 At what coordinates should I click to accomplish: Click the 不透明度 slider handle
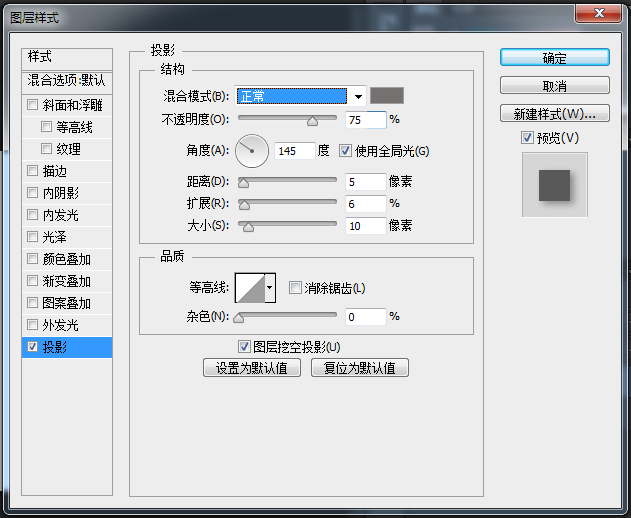pyautogui.click(x=312, y=121)
